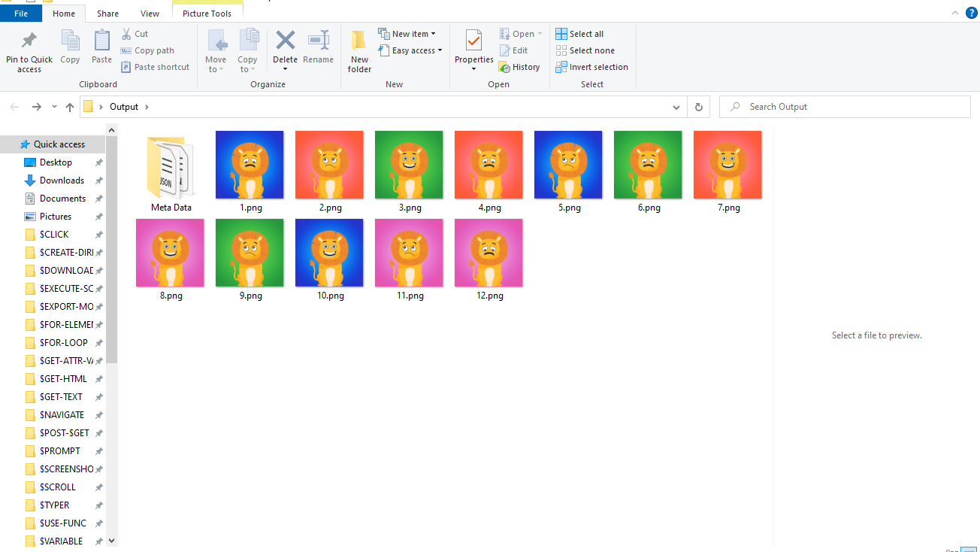This screenshot has width=980, height=552.
Task: Click Paste shortcut in ribbon
Action: pyautogui.click(x=155, y=67)
